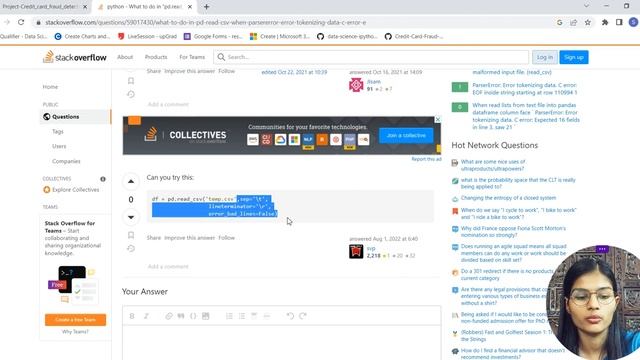This screenshot has width=640, height=360.
Task: Insert blockquote using editor toolbar
Action: [181, 316]
